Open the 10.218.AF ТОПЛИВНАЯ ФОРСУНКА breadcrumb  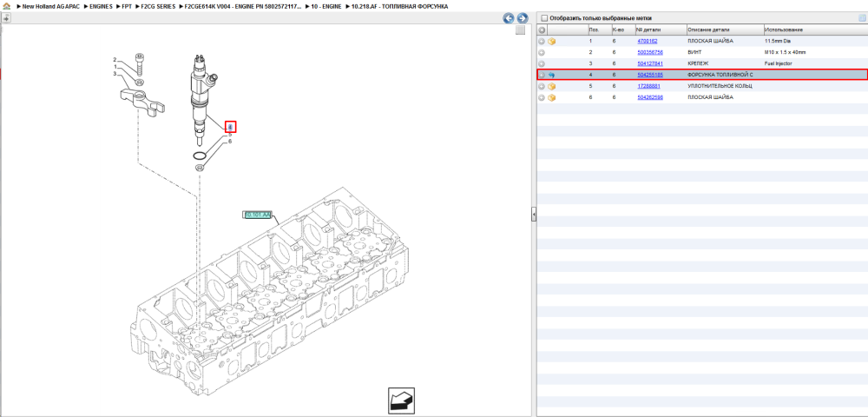coord(399,6)
